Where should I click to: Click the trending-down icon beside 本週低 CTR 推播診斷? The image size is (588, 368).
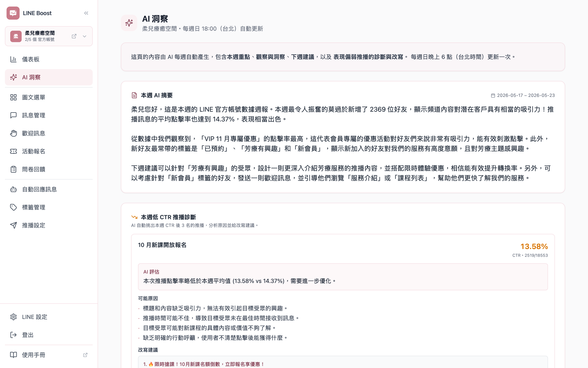click(x=134, y=217)
